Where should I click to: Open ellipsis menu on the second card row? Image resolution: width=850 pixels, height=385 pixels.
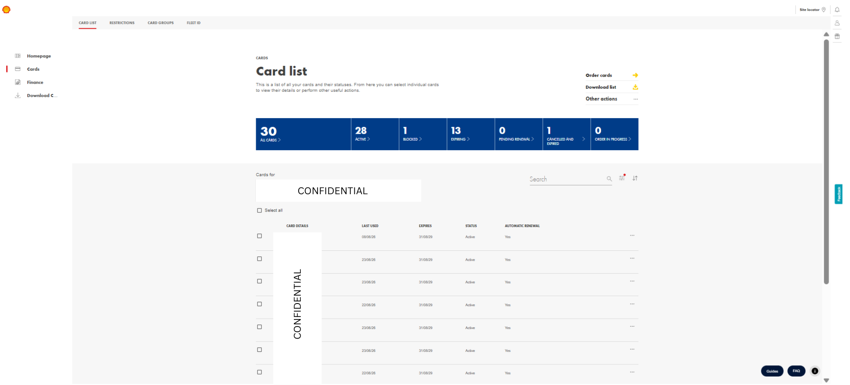[x=632, y=258]
